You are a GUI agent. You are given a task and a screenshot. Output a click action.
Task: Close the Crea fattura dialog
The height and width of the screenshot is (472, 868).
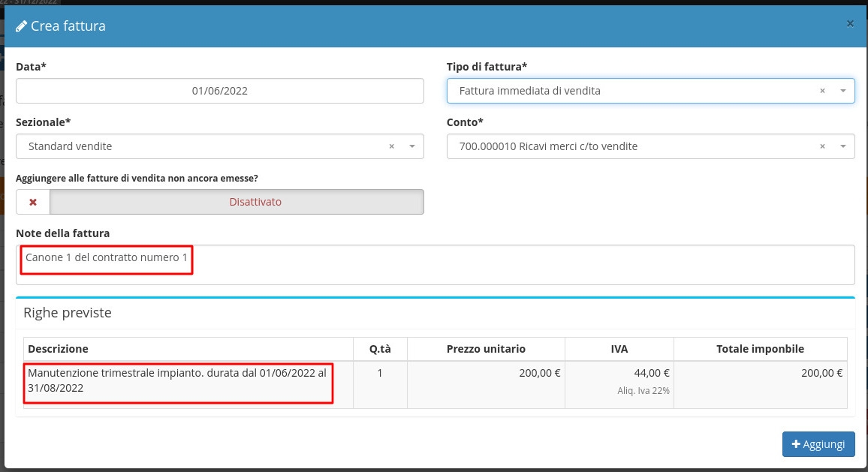pyautogui.click(x=850, y=24)
